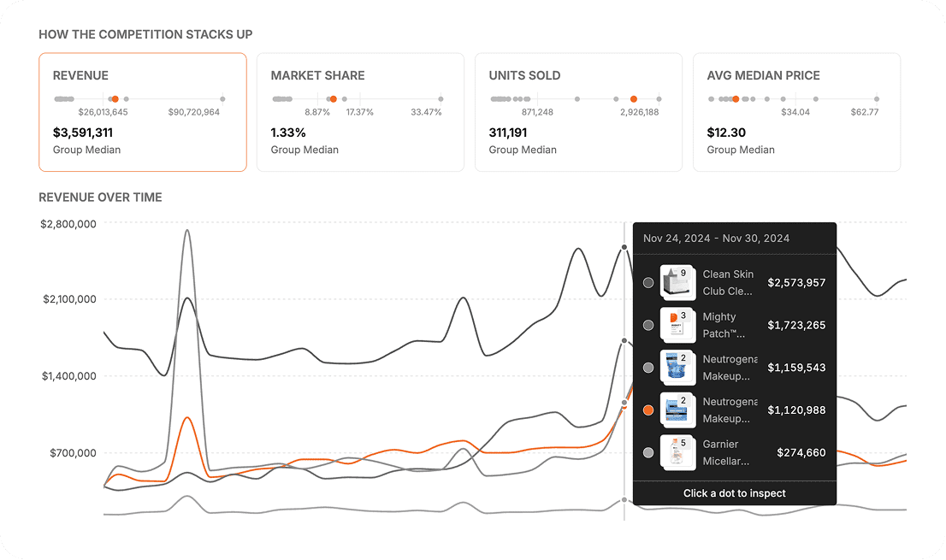
Task: Click the Neutrogena $1,159,543 product thumbnail
Action: pyautogui.click(x=677, y=368)
